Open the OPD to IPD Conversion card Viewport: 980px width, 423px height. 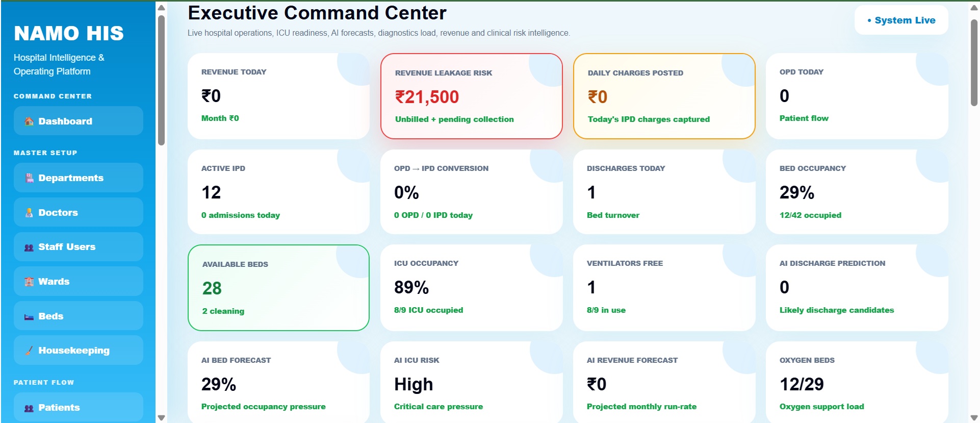pyautogui.click(x=472, y=192)
